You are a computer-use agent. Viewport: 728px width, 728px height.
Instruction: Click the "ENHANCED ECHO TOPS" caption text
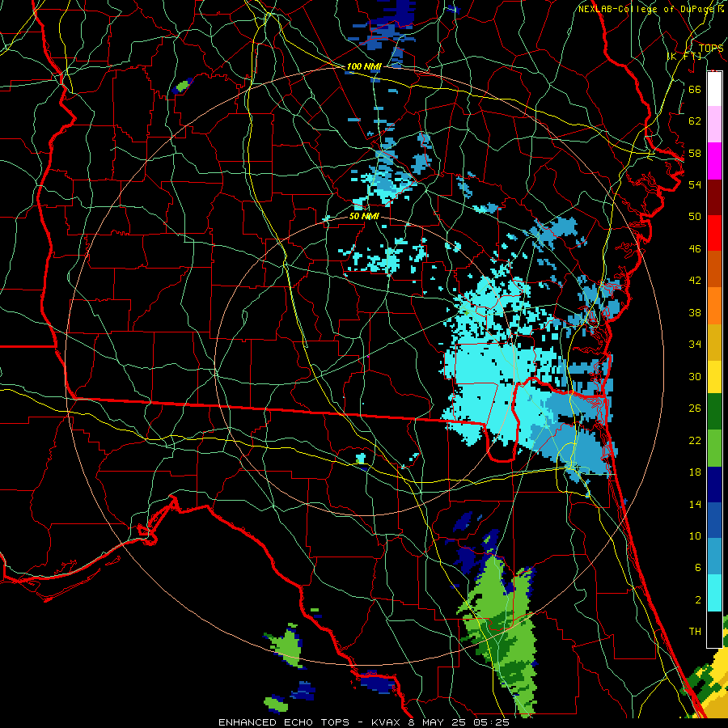(284, 722)
